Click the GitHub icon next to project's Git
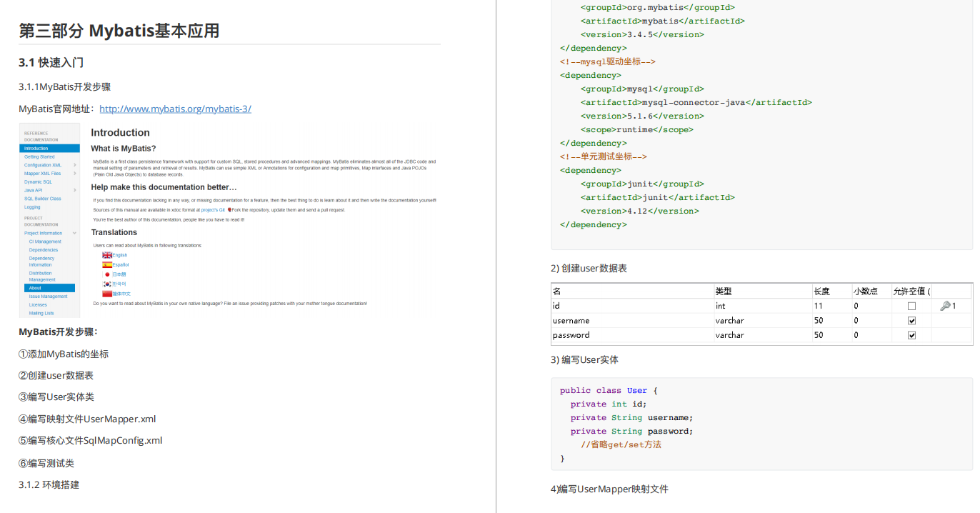The image size is (980, 513). (229, 210)
